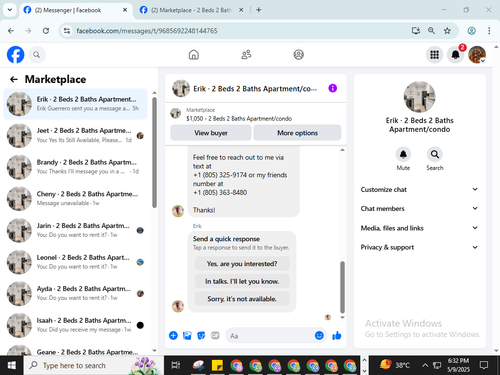
Task: Click browser back arrow
Action: click(x=11, y=31)
